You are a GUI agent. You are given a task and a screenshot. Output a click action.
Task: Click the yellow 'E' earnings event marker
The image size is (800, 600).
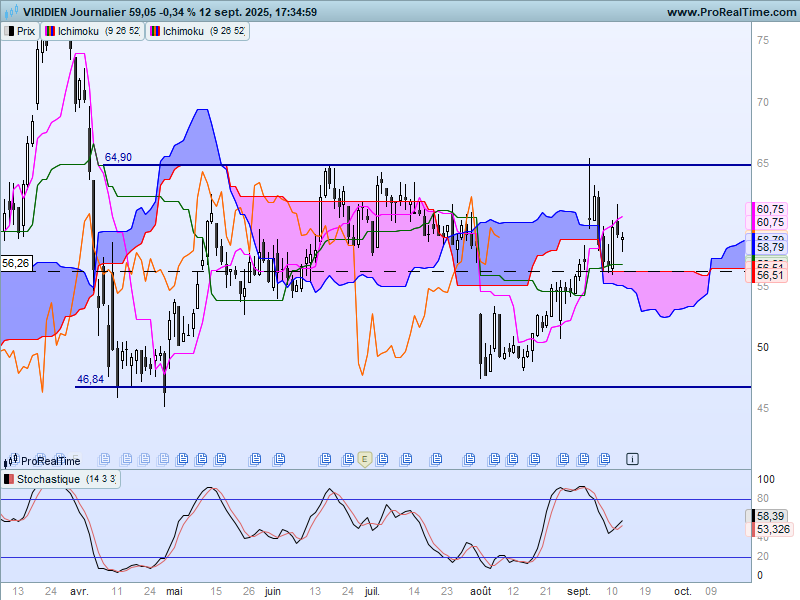tap(364, 460)
